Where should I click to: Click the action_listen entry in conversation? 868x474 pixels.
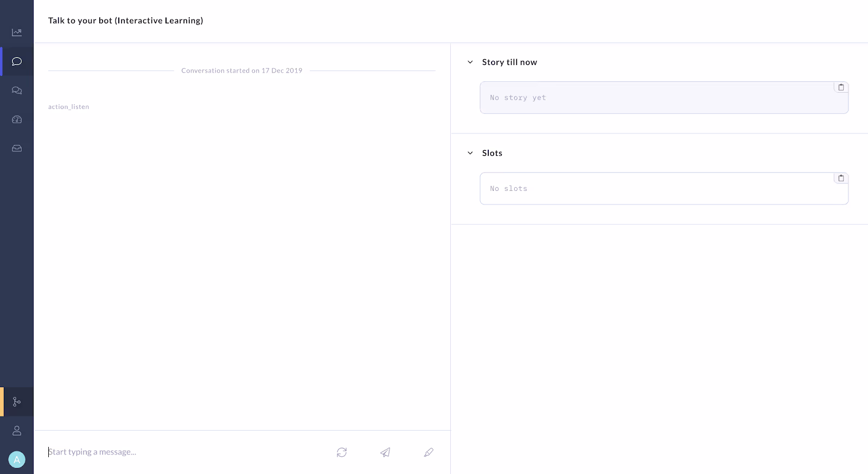click(68, 107)
